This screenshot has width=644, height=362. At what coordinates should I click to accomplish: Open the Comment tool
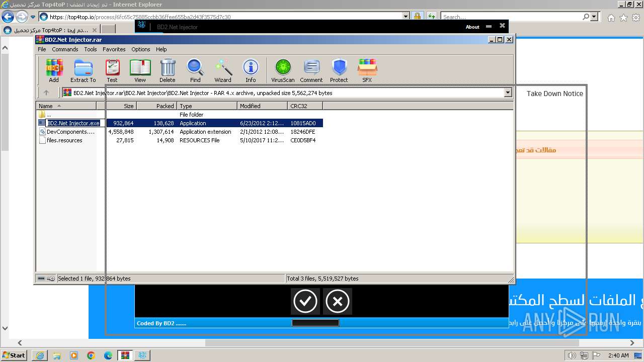(x=311, y=70)
